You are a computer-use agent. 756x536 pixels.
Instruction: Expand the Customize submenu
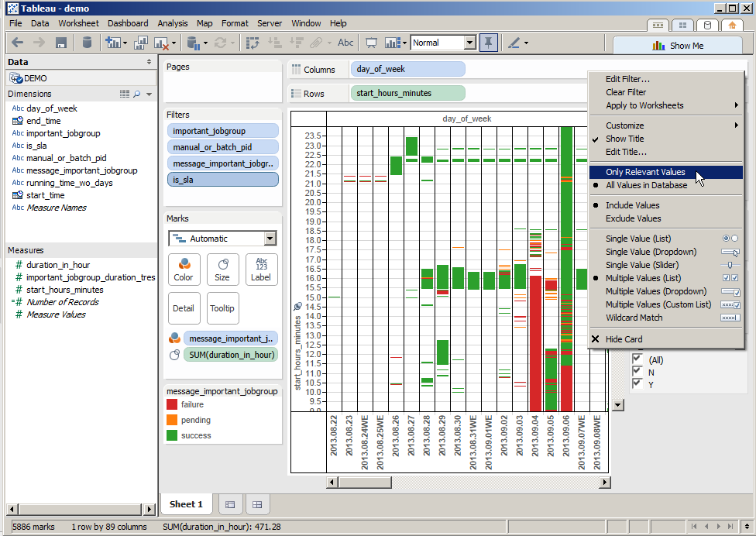click(x=666, y=125)
